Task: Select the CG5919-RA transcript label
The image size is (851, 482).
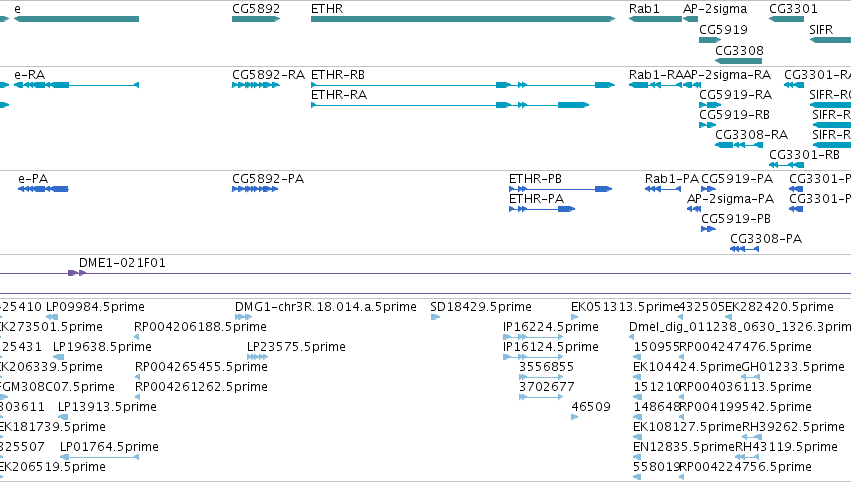Action: click(735, 94)
